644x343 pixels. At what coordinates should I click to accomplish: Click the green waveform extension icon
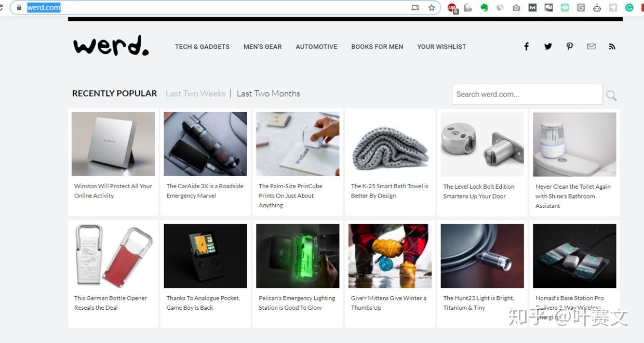565,8
